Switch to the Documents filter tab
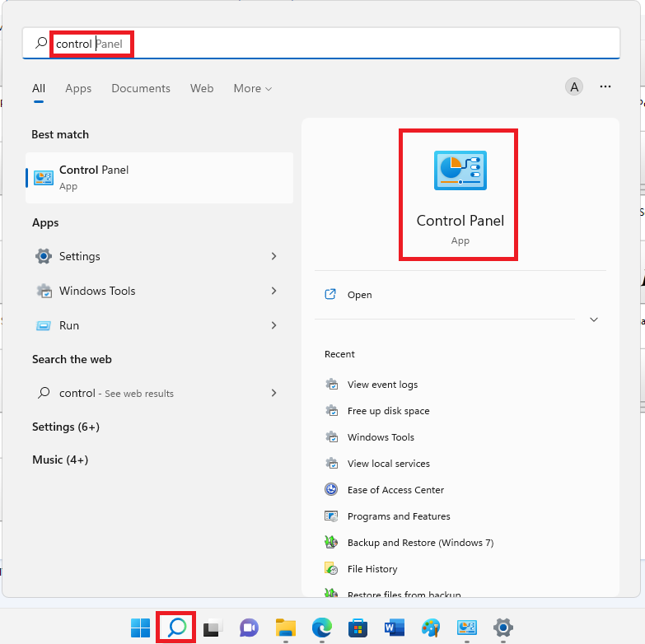645x644 pixels. (141, 88)
